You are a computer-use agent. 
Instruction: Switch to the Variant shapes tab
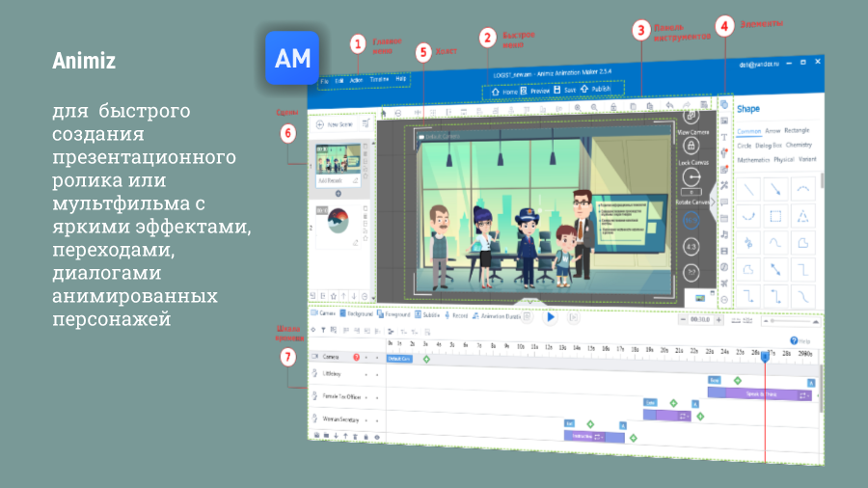807,159
